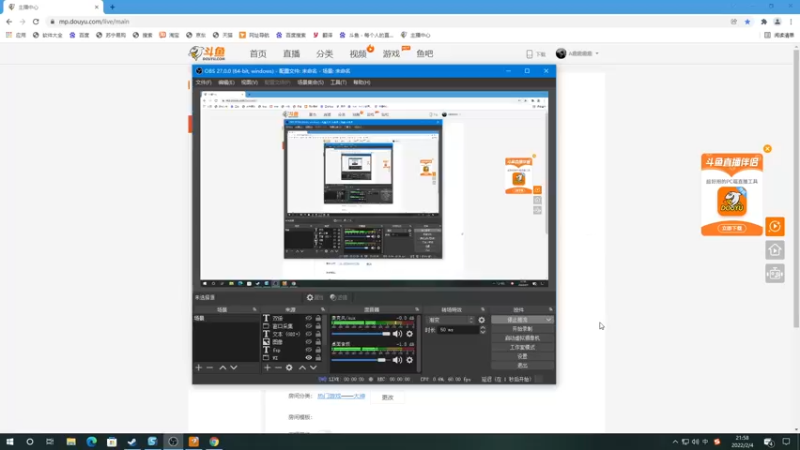The width and height of the screenshot is (800, 450).
Task: Open the 场景集合(S) menu in OBS
Action: 310,82
